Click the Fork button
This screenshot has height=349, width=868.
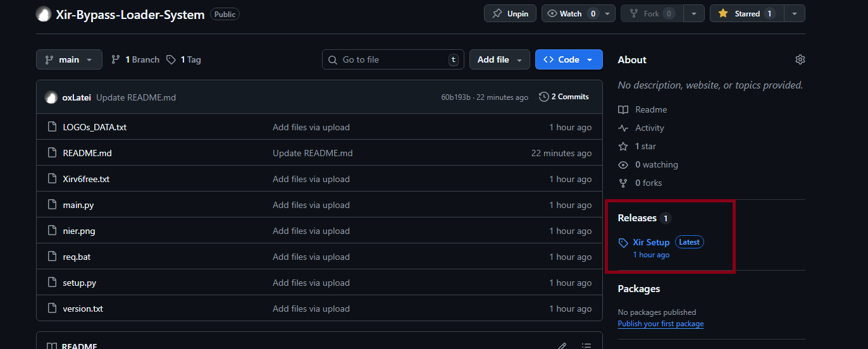point(652,13)
